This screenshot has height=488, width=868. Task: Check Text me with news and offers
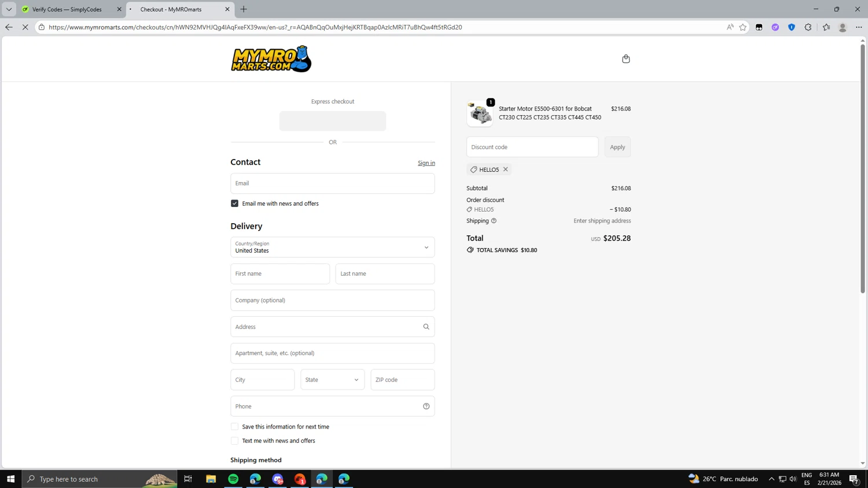tap(234, 441)
